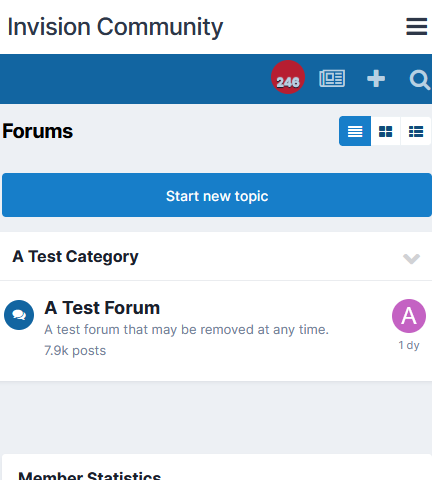The height and width of the screenshot is (480, 432).
Task: Switch to fluid list forum view
Action: tap(416, 131)
